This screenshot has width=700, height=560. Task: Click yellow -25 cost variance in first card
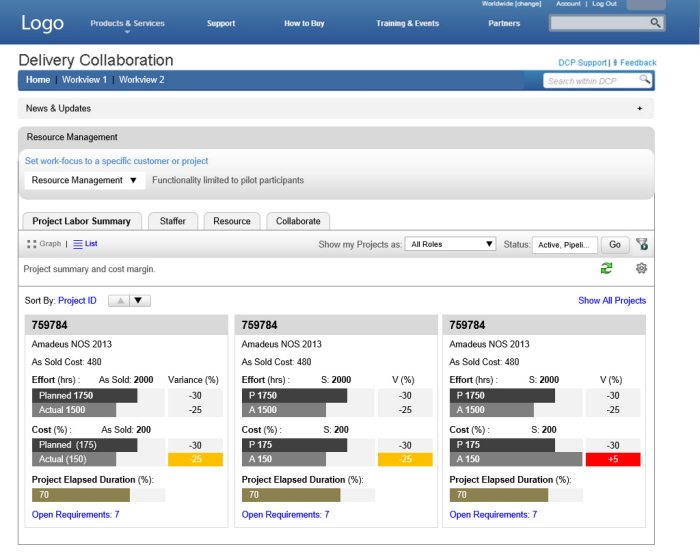pos(195,459)
